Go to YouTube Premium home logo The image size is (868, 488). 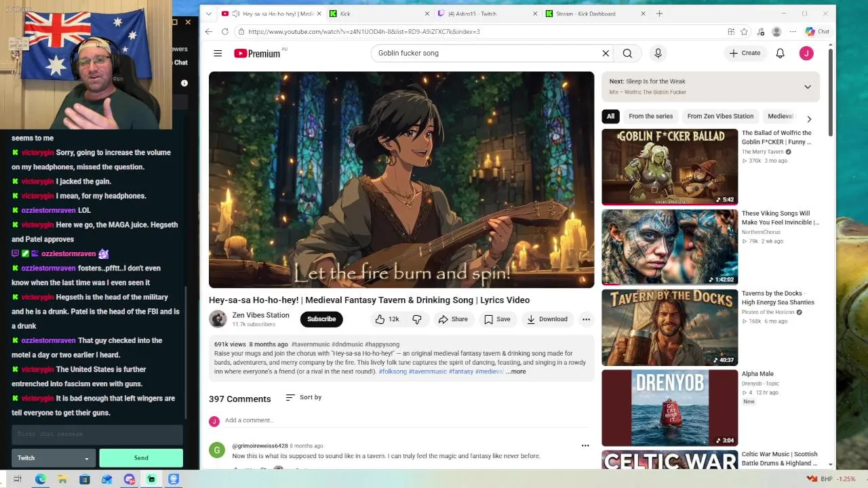[x=257, y=53]
